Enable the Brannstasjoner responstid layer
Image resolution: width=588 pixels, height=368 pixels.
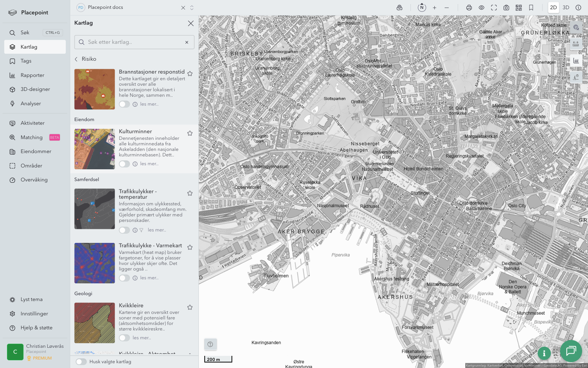tap(124, 104)
